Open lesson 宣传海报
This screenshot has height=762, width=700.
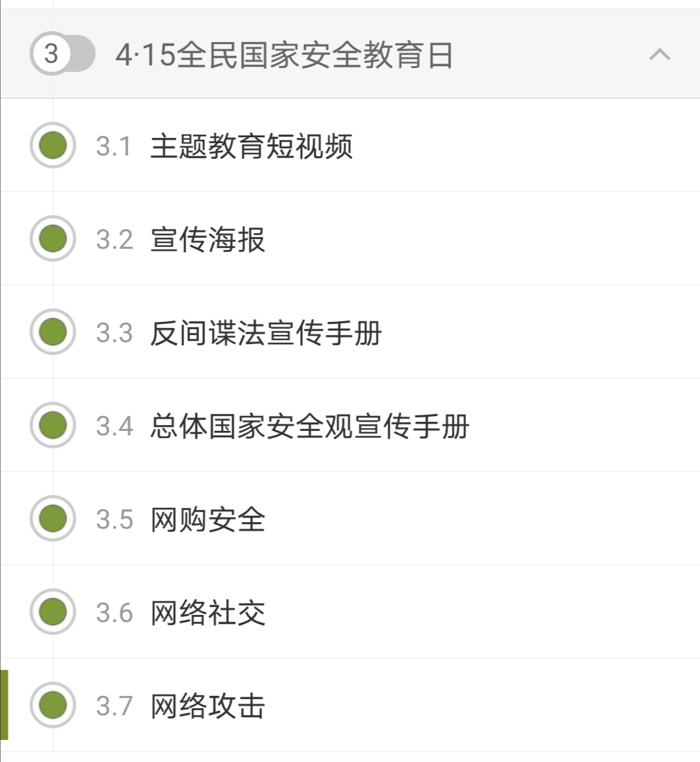(x=208, y=240)
